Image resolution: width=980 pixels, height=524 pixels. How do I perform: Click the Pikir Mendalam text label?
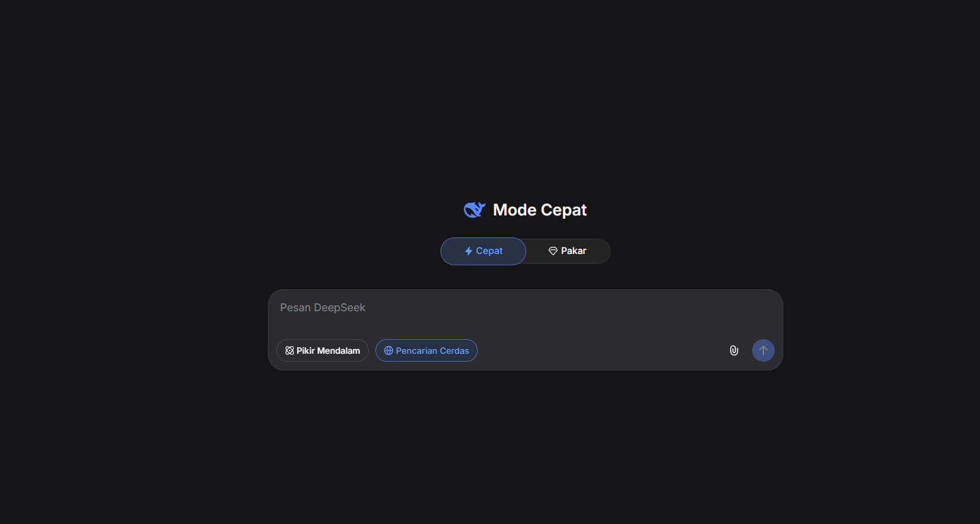point(328,350)
